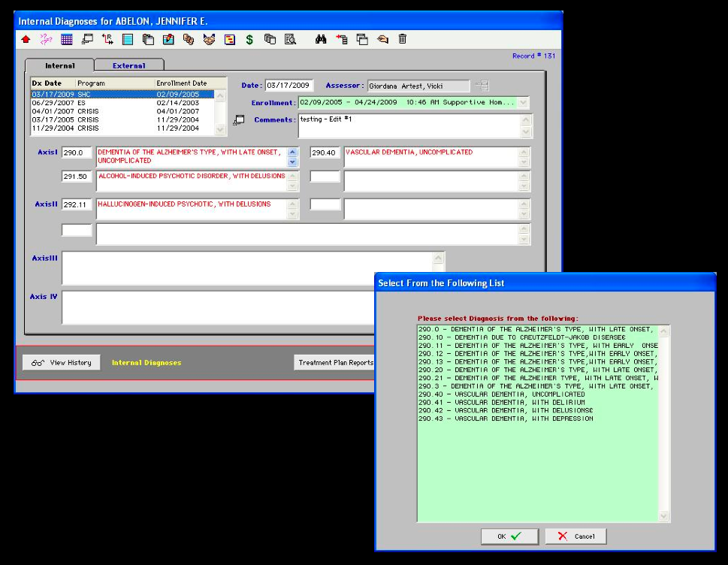Viewport: 728px width, 565px height.
Task: Select 290.42 Vascular Dementia, With Delusions
Action: 538,410
